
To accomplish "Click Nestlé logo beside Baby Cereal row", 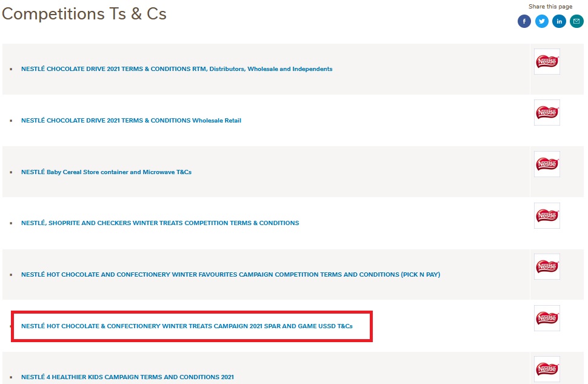I will [x=547, y=164].
